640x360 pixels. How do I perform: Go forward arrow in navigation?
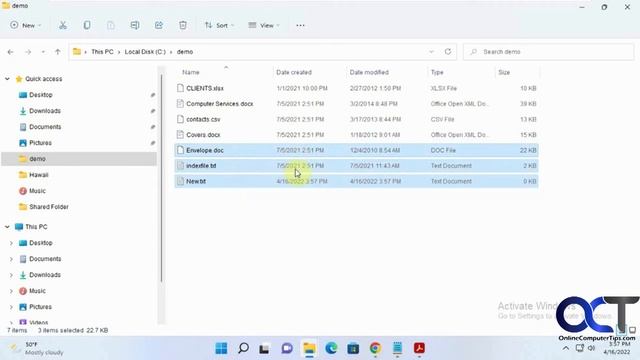coord(28,52)
